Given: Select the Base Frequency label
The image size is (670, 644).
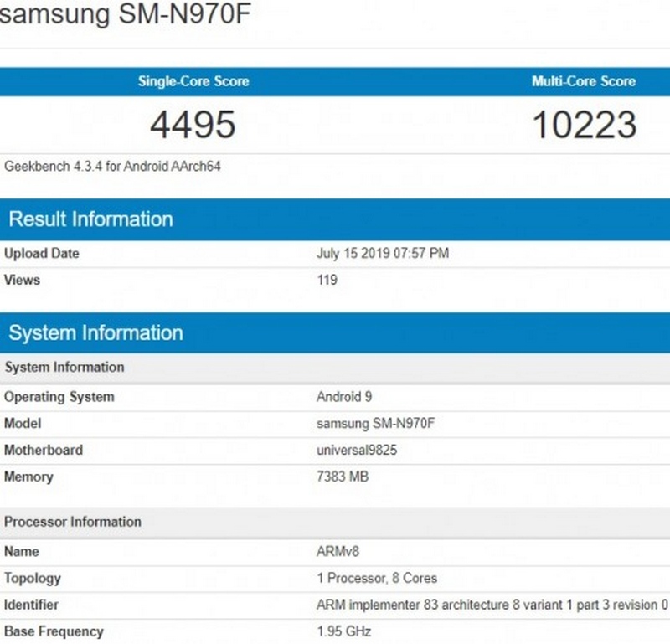Looking at the screenshot, I should [54, 632].
